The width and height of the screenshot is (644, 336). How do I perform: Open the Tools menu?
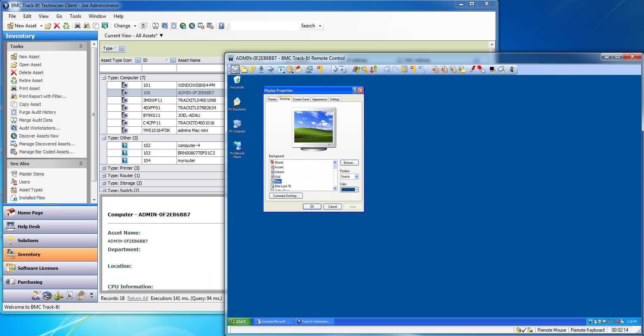click(x=75, y=16)
